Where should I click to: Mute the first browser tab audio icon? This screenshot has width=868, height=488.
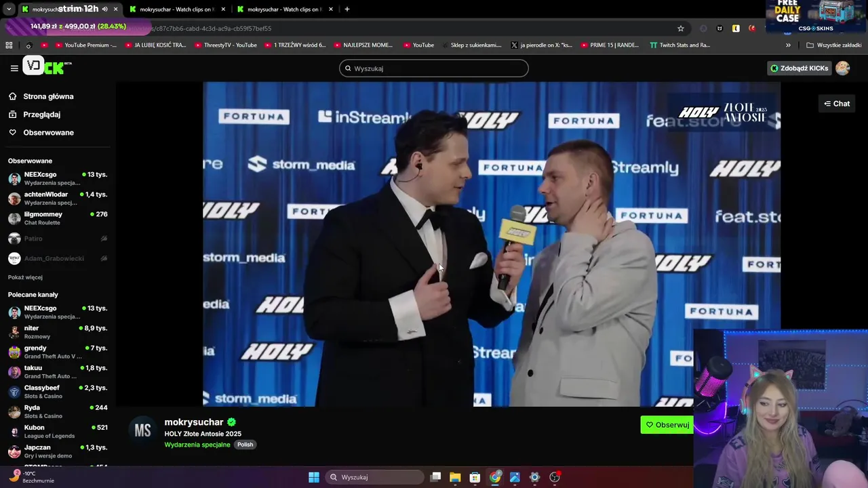[104, 9]
